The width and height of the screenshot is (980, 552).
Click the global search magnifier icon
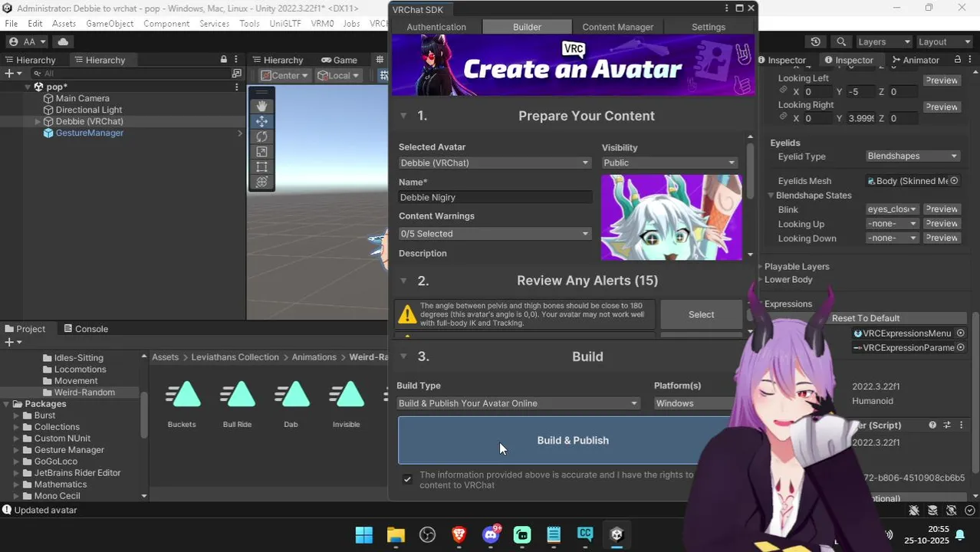[841, 41]
